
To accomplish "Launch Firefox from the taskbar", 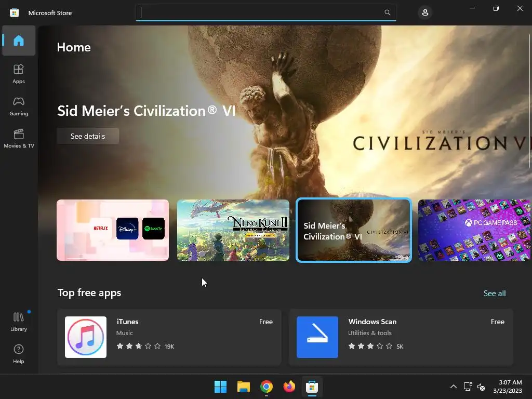I will (x=289, y=387).
